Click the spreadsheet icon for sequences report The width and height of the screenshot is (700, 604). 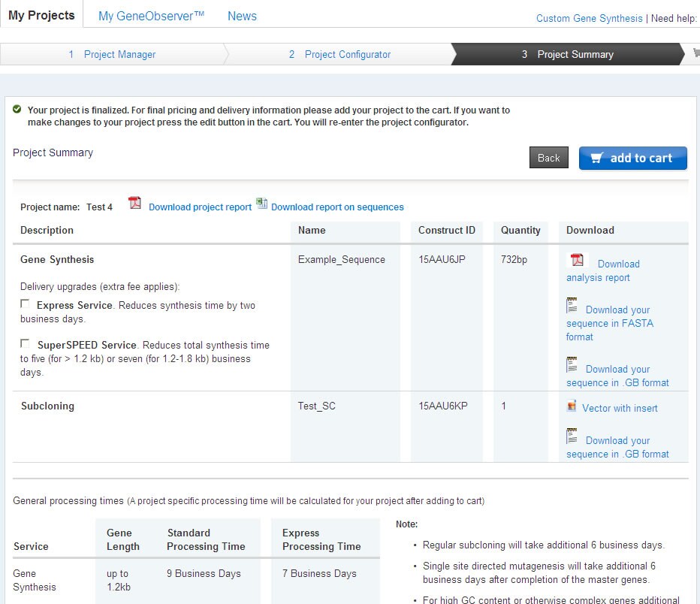tap(261, 203)
